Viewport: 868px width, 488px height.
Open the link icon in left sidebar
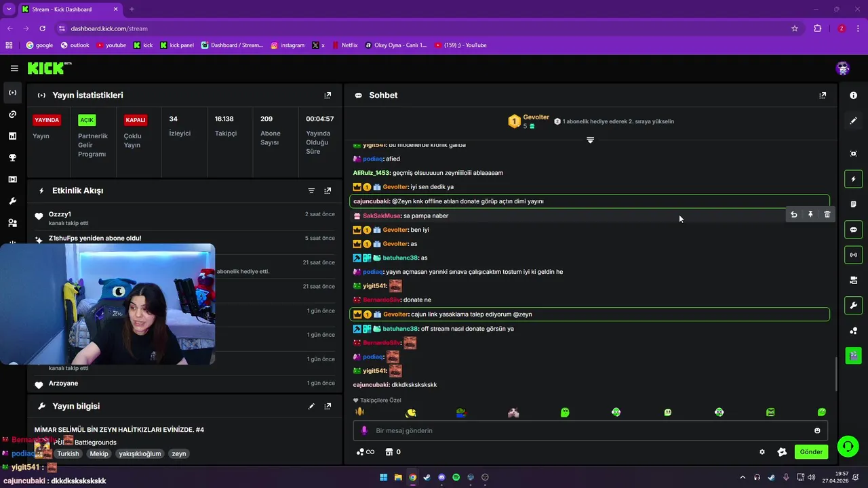(12, 114)
